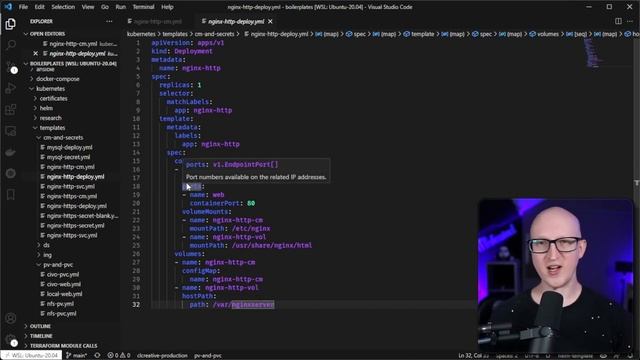Open local-web.yml file

point(64,294)
